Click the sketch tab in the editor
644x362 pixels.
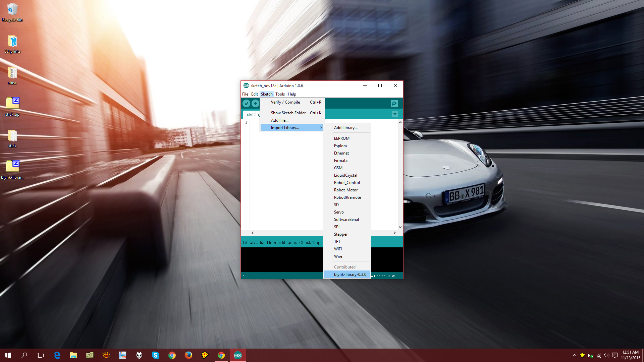(252, 115)
